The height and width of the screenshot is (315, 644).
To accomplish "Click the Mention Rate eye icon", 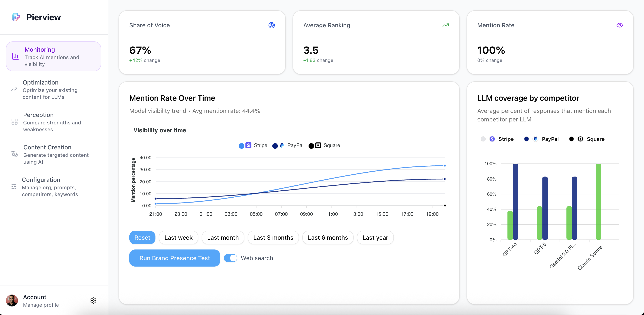I will (619, 25).
